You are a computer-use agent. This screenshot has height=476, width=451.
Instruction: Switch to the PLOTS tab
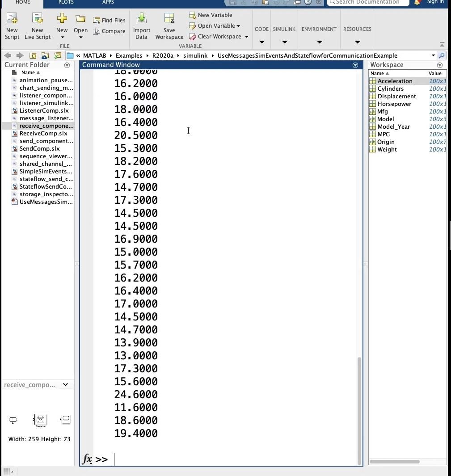tap(66, 3)
